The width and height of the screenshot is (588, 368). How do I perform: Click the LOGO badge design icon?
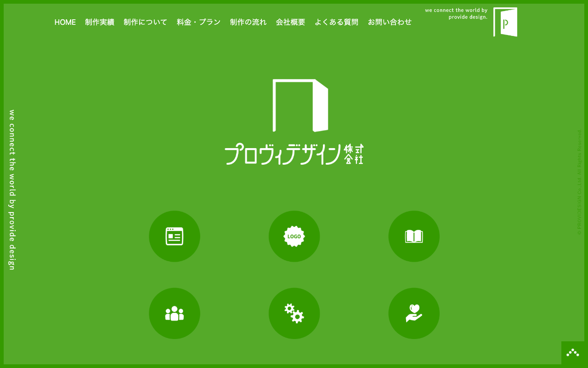[294, 236]
